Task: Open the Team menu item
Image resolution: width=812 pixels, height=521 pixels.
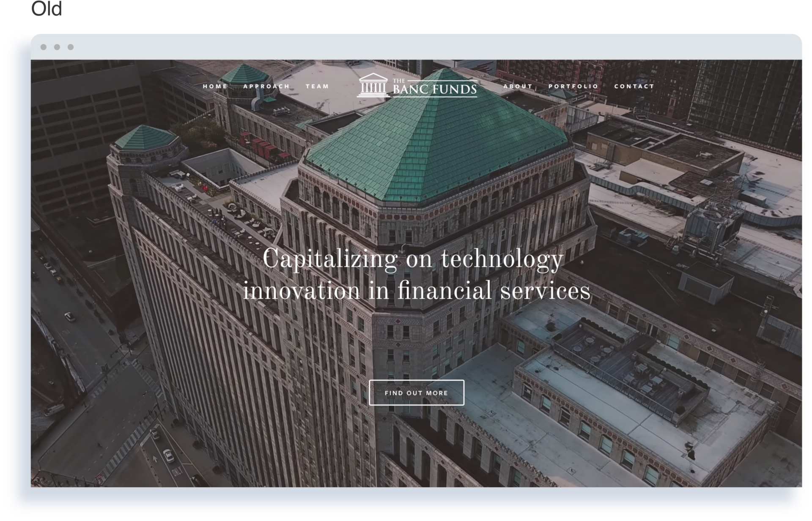Action: 317,86
